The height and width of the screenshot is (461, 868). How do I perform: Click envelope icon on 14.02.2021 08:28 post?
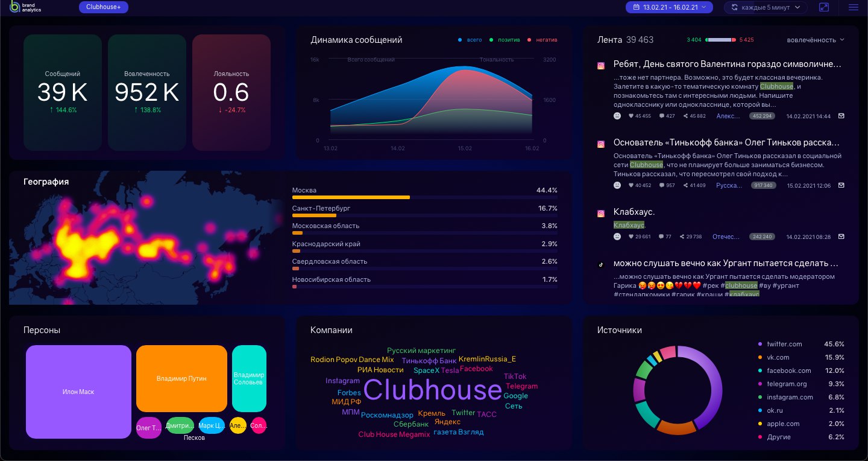point(841,237)
